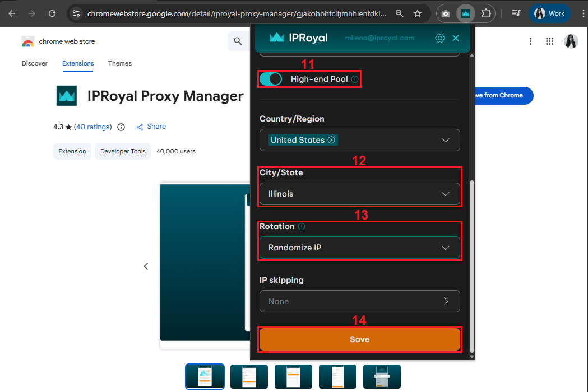The width and height of the screenshot is (588, 392).
Task: Open the Google apps grid
Action: tap(549, 41)
